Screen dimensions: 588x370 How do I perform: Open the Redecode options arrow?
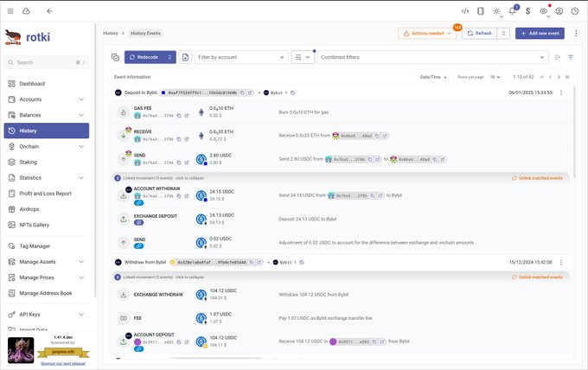[x=169, y=57]
